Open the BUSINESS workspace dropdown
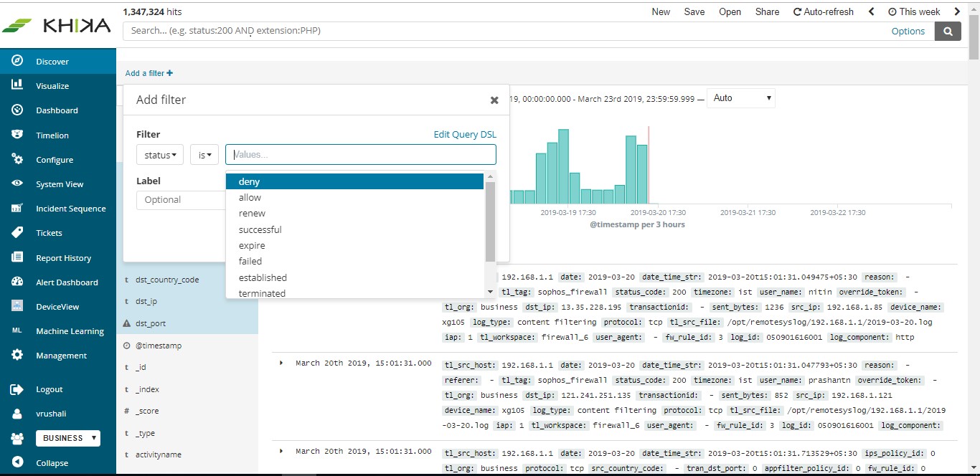 coord(68,438)
